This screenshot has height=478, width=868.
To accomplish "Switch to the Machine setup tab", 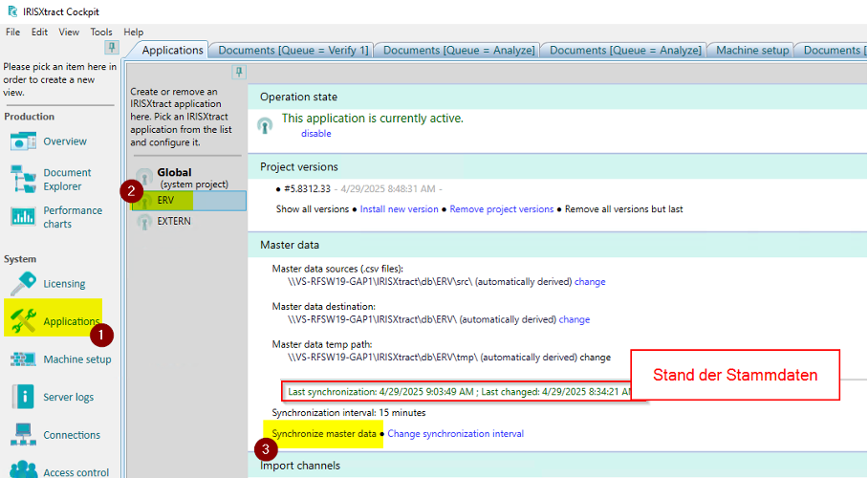I will (x=752, y=51).
